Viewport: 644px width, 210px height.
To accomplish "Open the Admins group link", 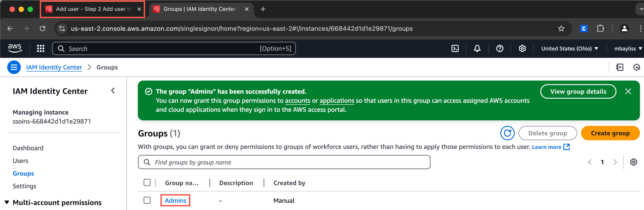I will point(176,200).
